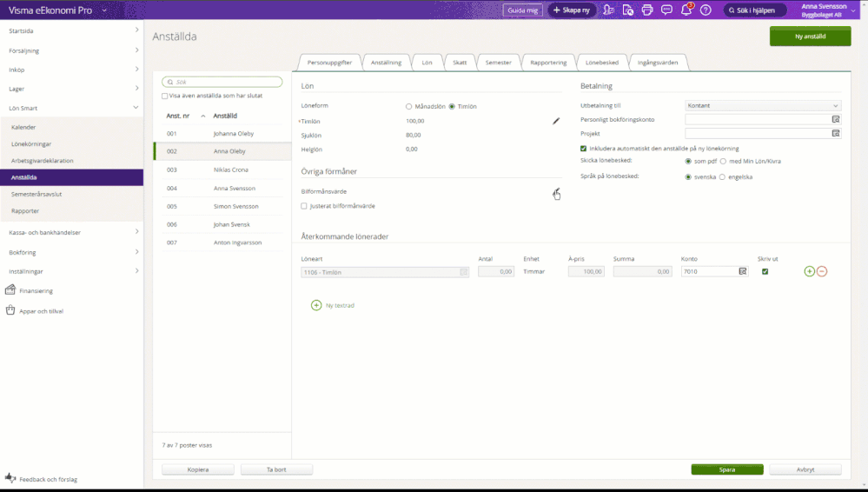Image resolution: width=868 pixels, height=492 pixels.
Task: Enable showing employees who have left
Action: coord(165,96)
